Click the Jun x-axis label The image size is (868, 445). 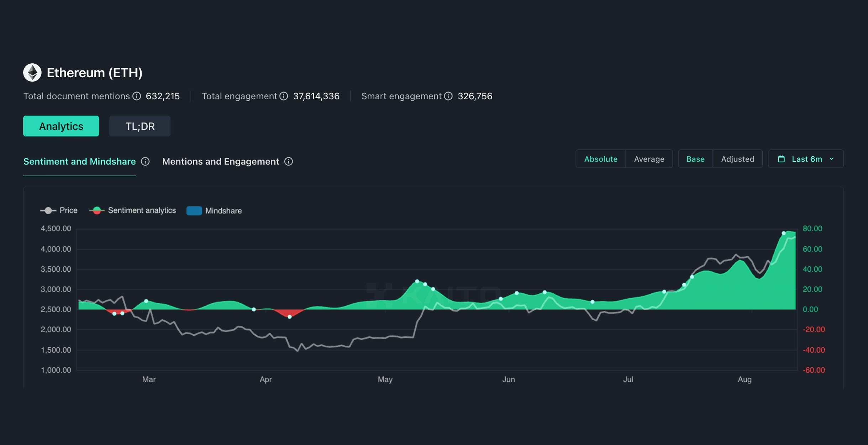coord(509,379)
